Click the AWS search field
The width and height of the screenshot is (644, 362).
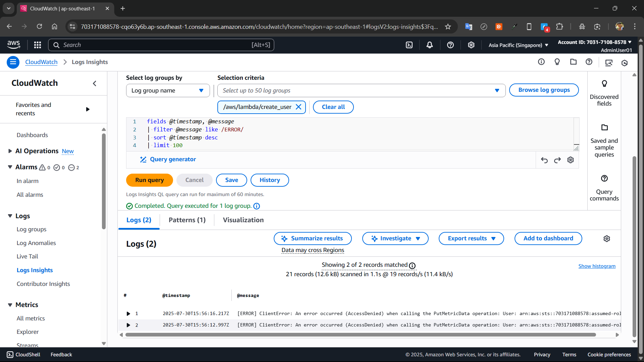[161, 45]
